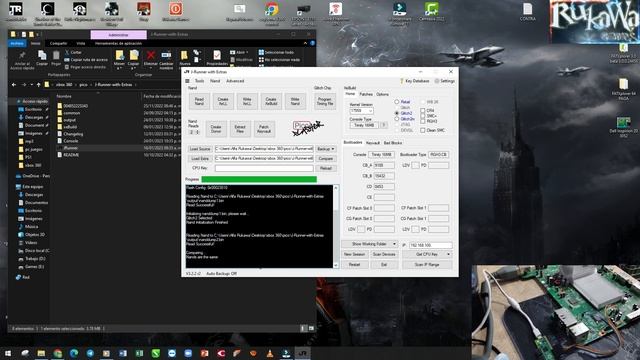Open Excel from taskbar

pos(139,353)
